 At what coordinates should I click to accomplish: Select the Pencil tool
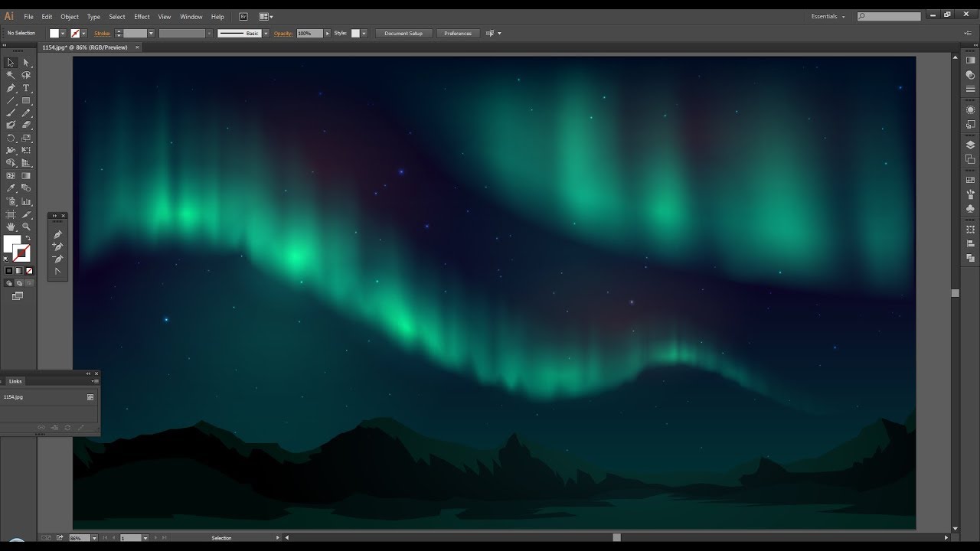coord(26,112)
